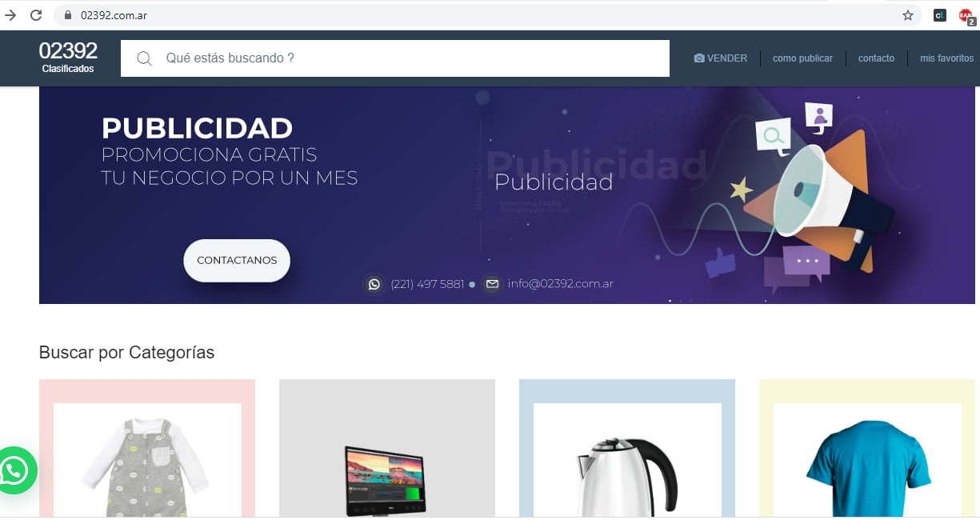Screen dimensions: 980x520
Task: Click the banner WhatsApp phone icon
Action: (374, 284)
